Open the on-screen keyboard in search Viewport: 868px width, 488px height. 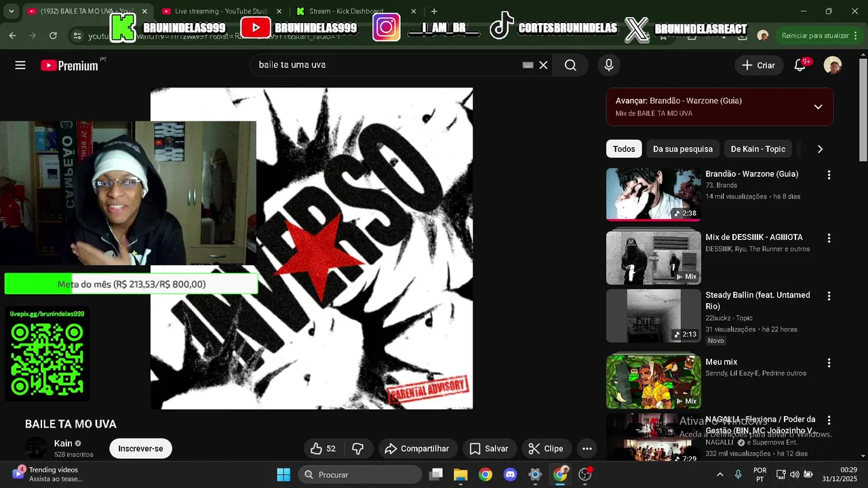528,65
